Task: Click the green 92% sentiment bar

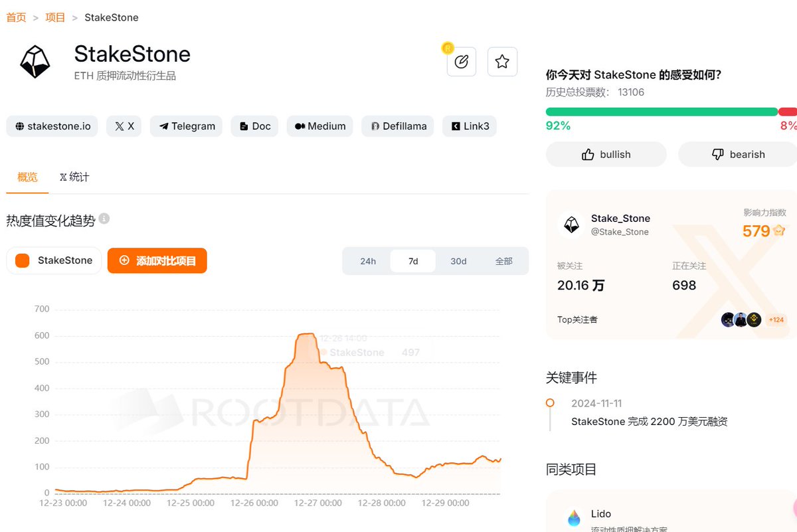Action: coord(662,112)
